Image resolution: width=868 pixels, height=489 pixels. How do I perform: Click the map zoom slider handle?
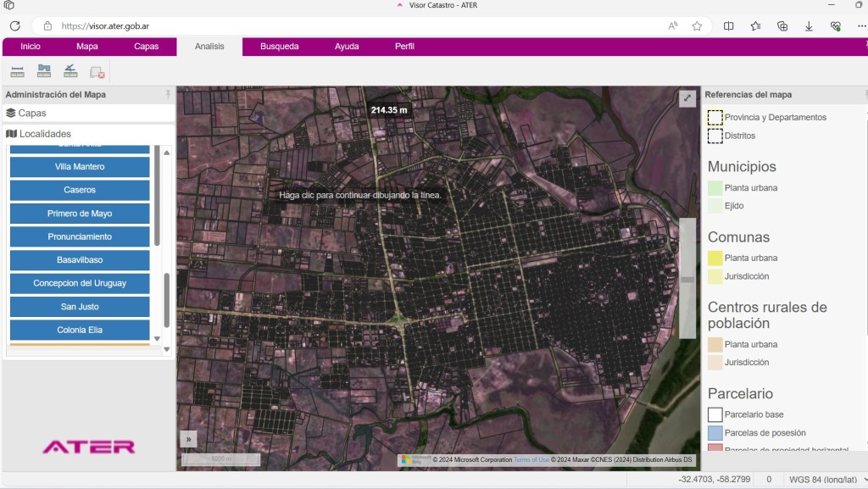[687, 280]
